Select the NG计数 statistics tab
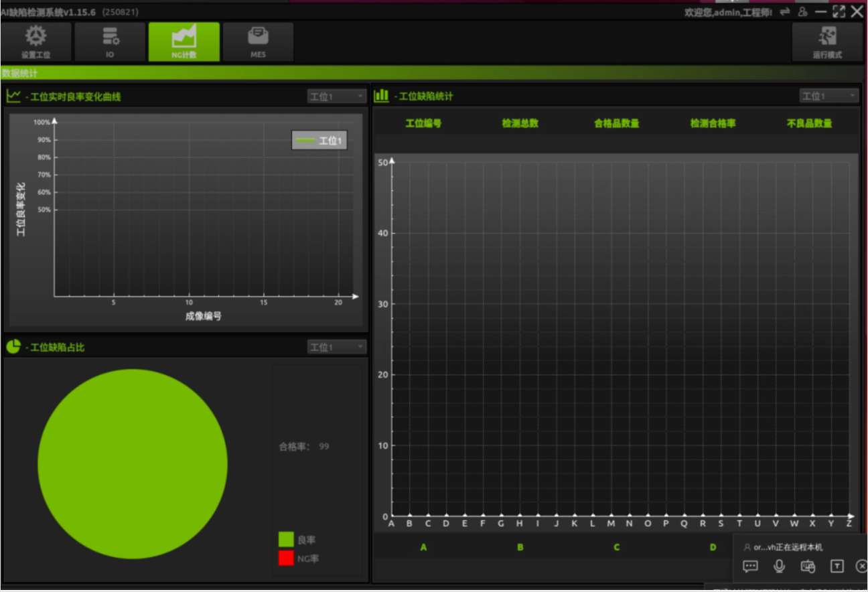 click(184, 42)
